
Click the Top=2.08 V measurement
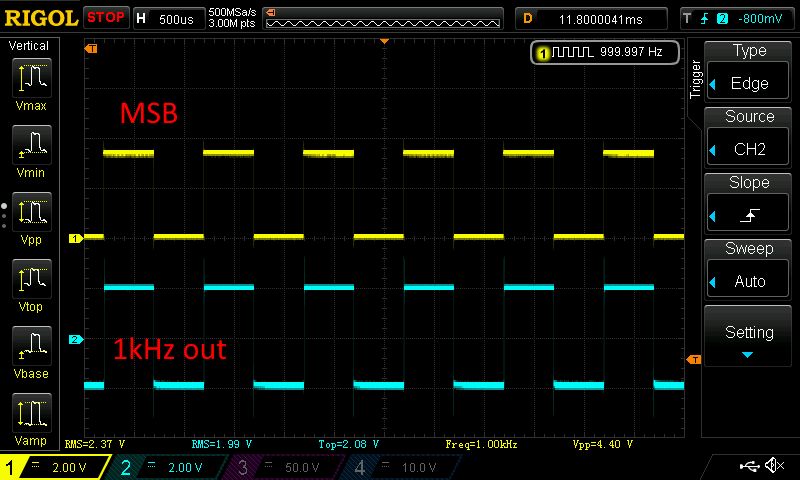click(348, 444)
